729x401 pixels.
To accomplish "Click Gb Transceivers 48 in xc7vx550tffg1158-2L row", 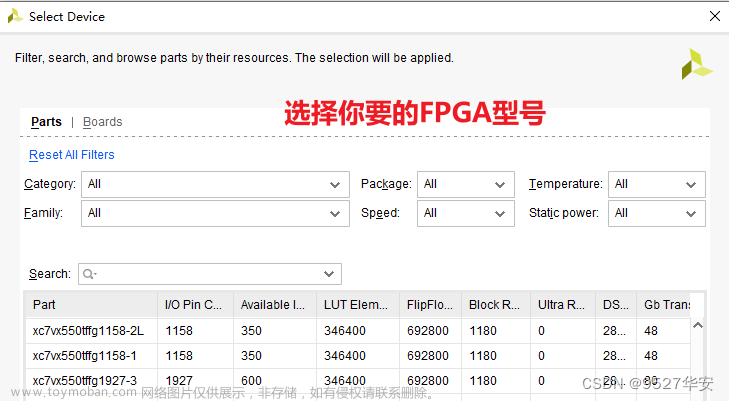I will (x=651, y=331).
